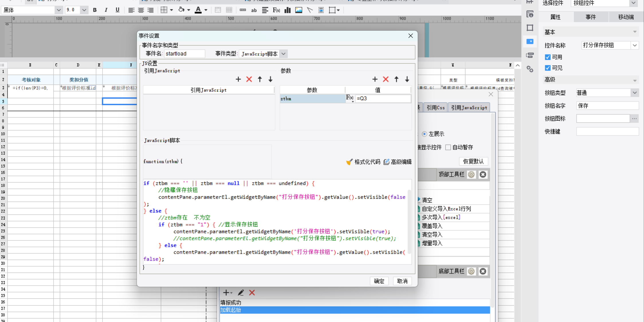
Task: Insert formula F(x) from toolbar
Action: pos(276,10)
